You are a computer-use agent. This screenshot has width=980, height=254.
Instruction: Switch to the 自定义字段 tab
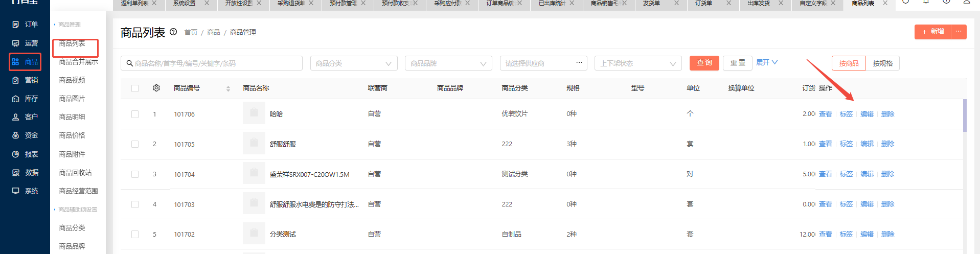tap(813, 3)
